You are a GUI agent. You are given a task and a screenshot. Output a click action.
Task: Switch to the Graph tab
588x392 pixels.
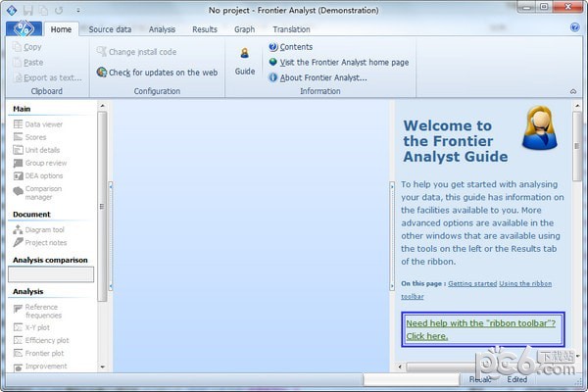(x=244, y=29)
